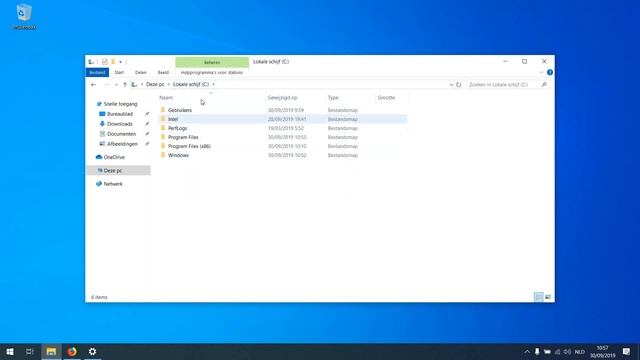Switch to the Beeld ribbon tab
This screenshot has height=360, width=640.
click(x=163, y=73)
